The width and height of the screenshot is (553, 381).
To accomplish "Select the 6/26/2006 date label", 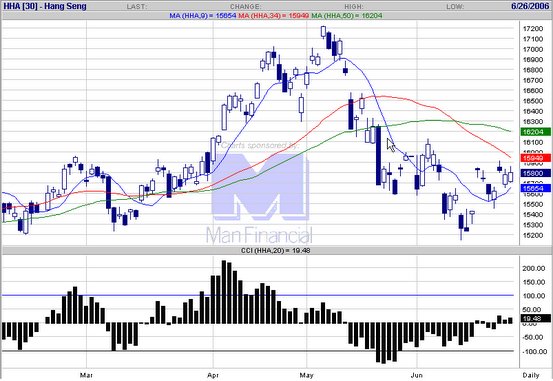I will point(530,6).
